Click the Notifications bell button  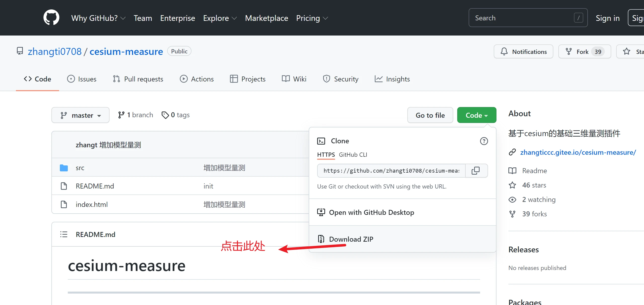pos(523,51)
